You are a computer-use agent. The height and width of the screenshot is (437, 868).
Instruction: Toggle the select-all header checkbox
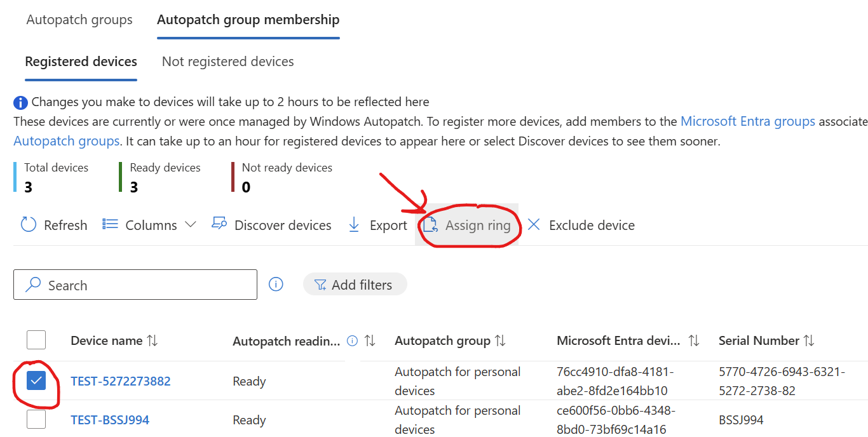tap(36, 340)
